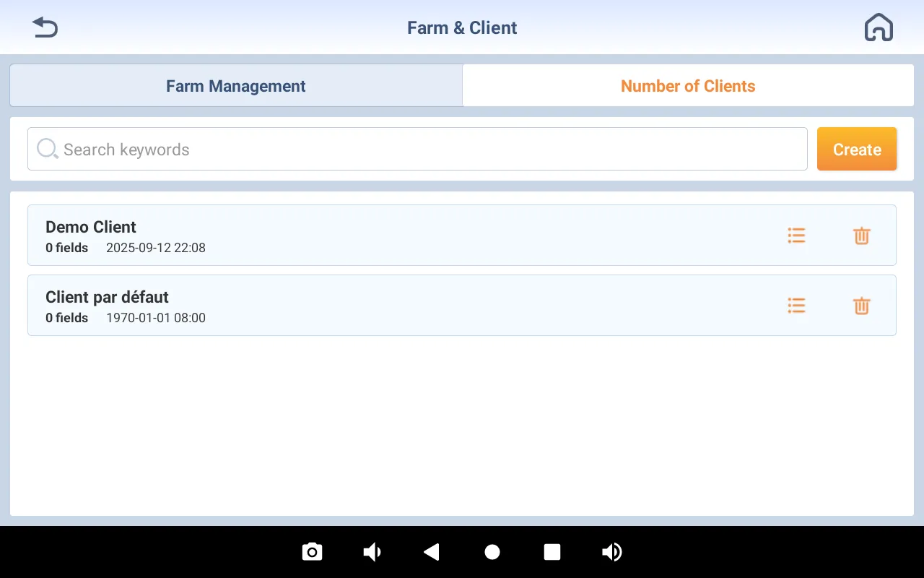Click the magnifying glass search icon
Screen dimensions: 924x578
(47, 149)
